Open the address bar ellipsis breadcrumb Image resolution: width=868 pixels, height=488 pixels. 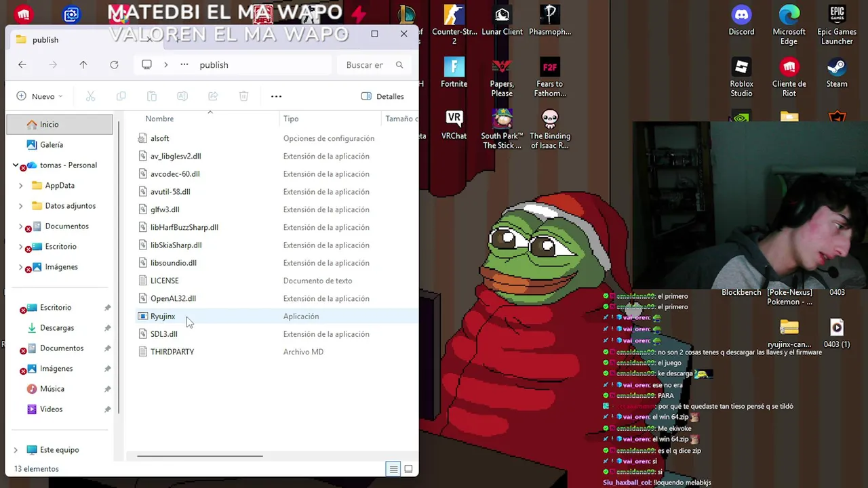coord(184,64)
